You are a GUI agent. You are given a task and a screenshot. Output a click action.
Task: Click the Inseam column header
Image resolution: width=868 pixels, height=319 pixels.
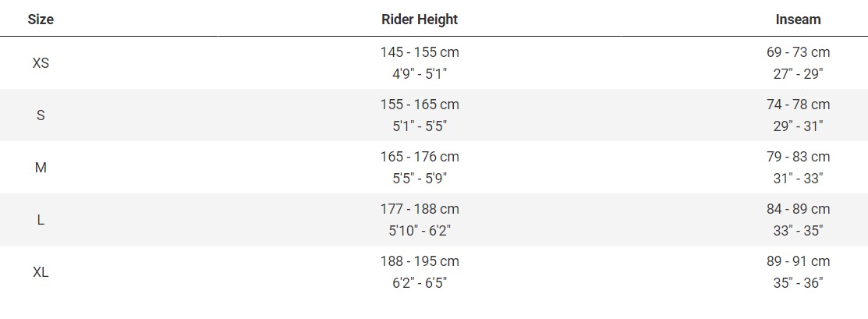point(798,19)
